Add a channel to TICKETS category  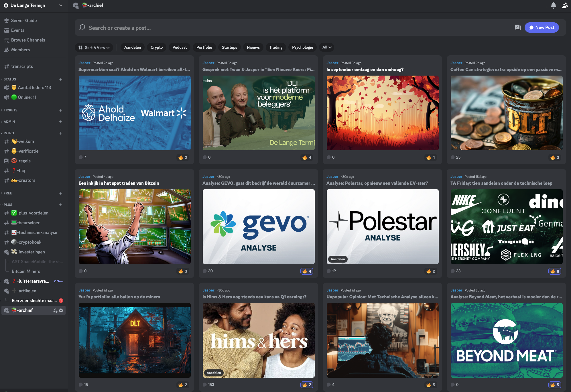[x=61, y=110]
